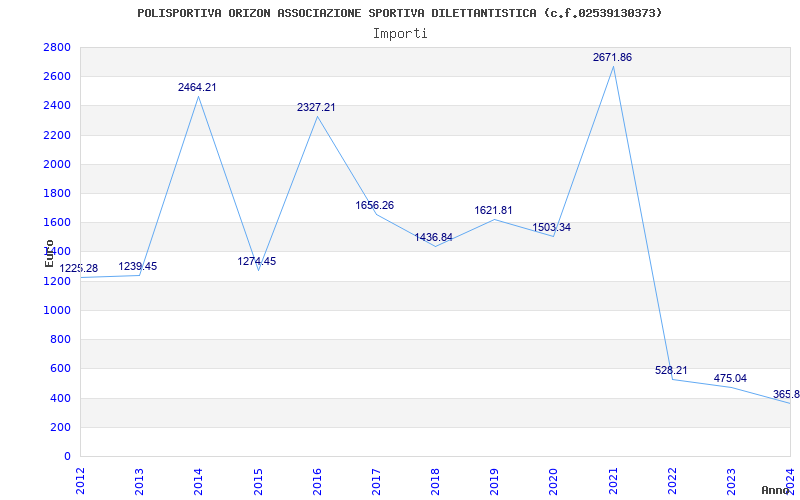This screenshot has width=800, height=500.
Task: Select the 1274.45 value label for 2015
Action: (257, 261)
